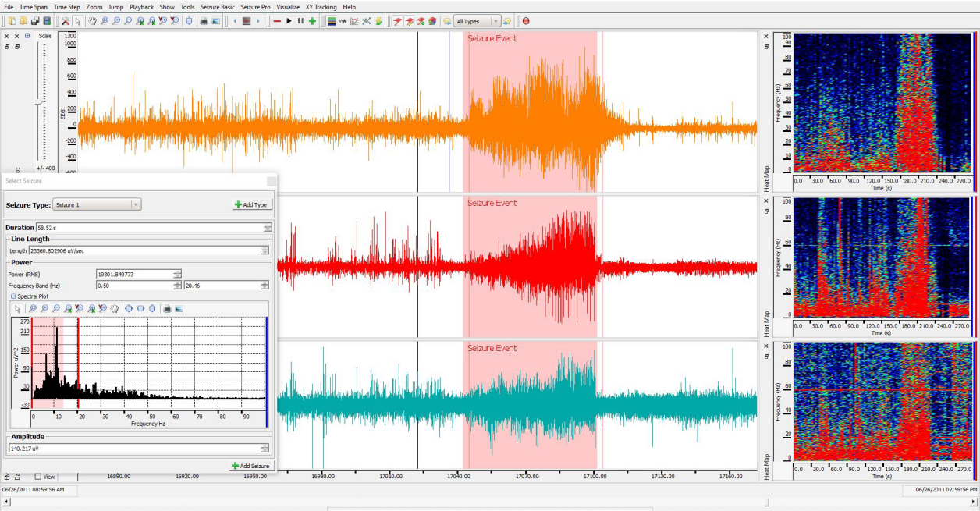Screen dimensions: 980x511
Task: Collapse the Spectral Plot section
Action: click(13, 297)
